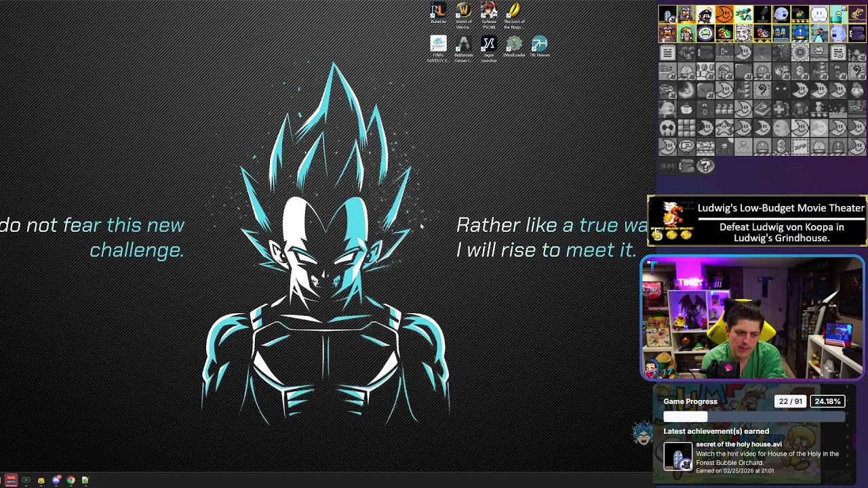
Task: Open the Jagex Launcher desktop shortcut
Action: click(x=489, y=49)
